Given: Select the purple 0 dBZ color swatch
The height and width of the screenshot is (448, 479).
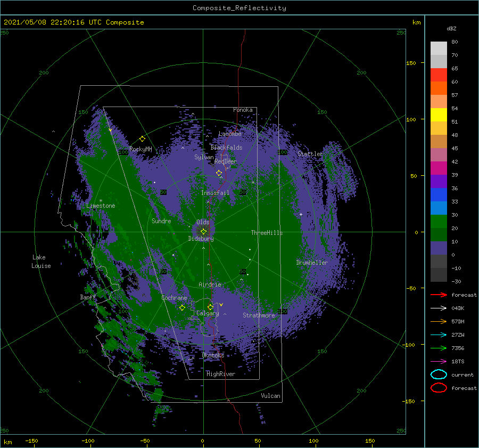Looking at the screenshot, I should point(439,248).
